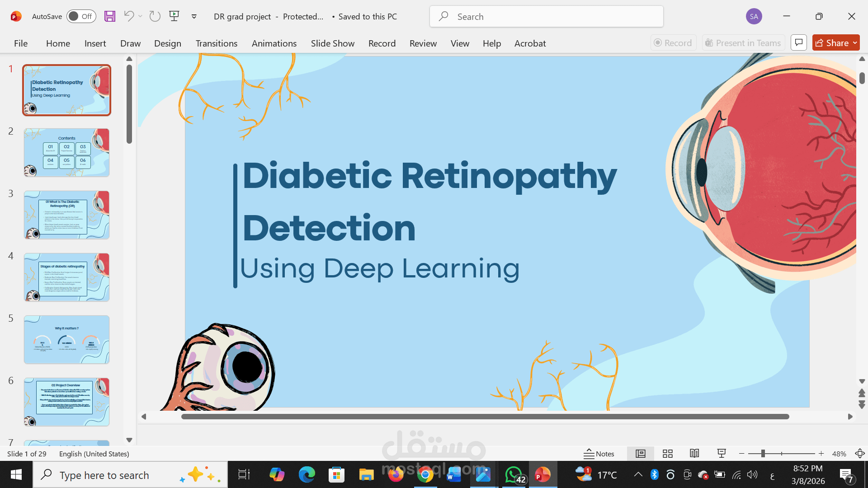
Task: Toggle Normal view button
Action: (641, 454)
